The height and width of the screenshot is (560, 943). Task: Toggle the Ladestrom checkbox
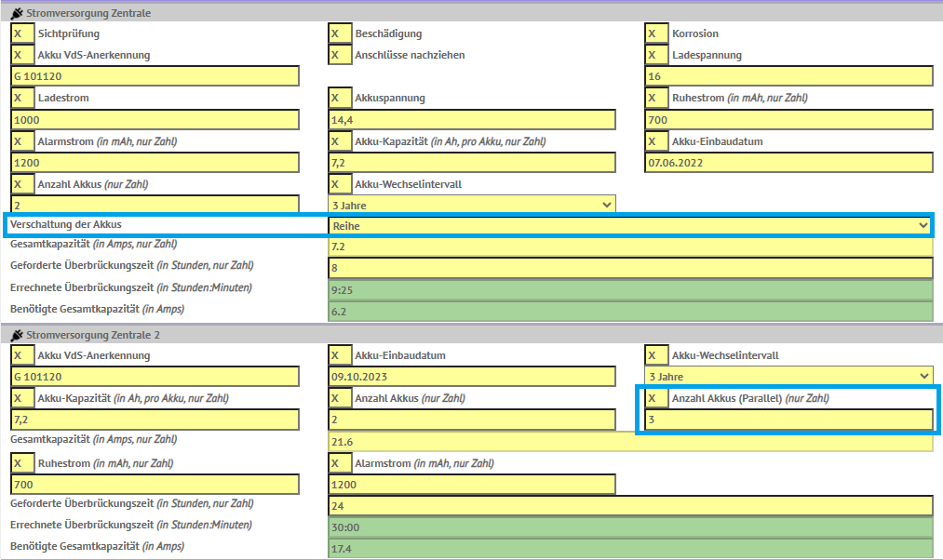(23, 98)
